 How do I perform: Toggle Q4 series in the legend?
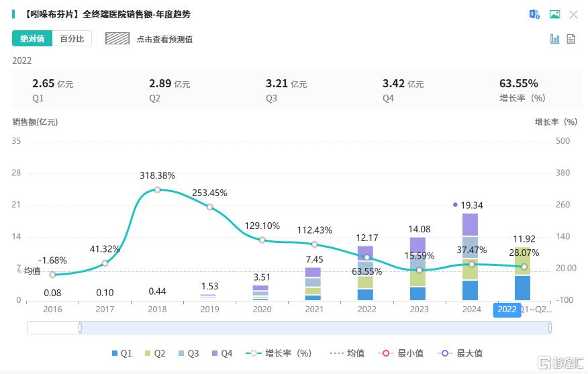[x=221, y=353]
